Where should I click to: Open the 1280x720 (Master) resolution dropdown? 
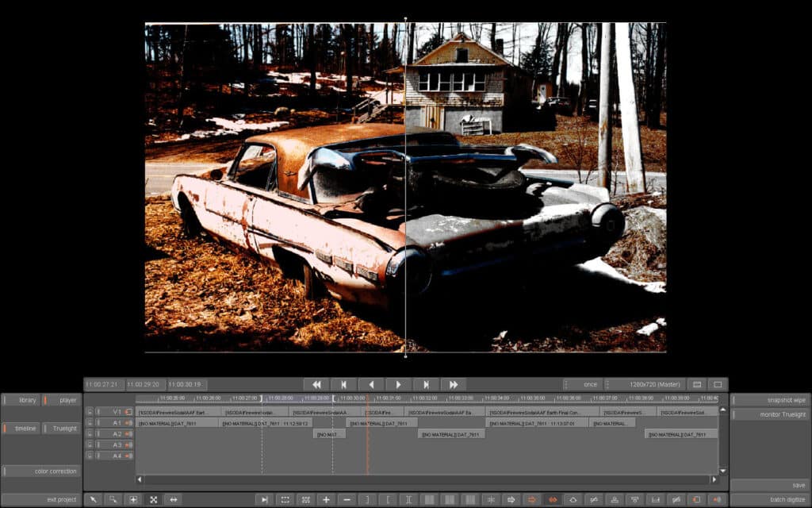point(645,385)
